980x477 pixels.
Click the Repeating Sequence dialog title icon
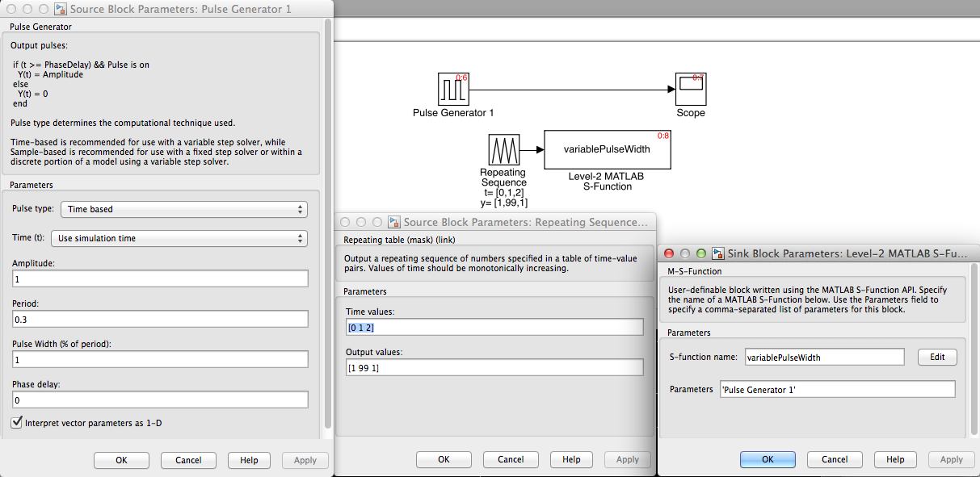tap(394, 222)
